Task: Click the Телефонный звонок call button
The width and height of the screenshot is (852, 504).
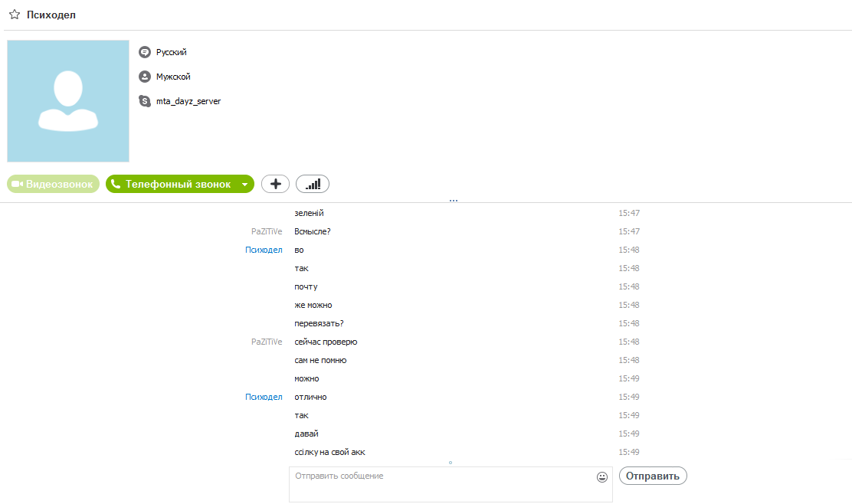Action: 173,184
